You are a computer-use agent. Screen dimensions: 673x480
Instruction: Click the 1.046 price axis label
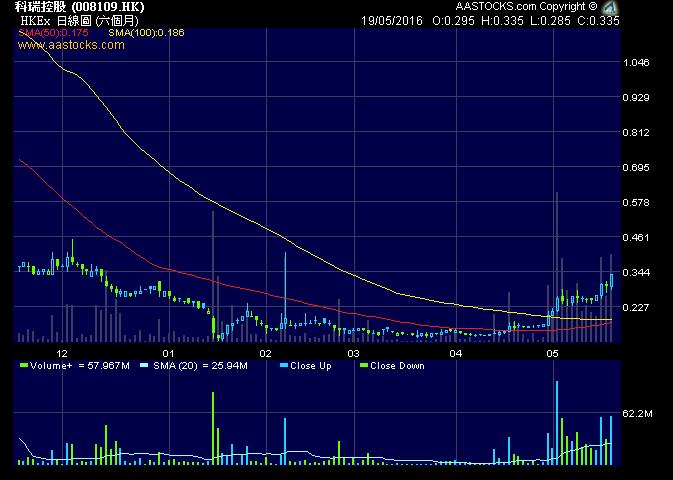click(636, 62)
